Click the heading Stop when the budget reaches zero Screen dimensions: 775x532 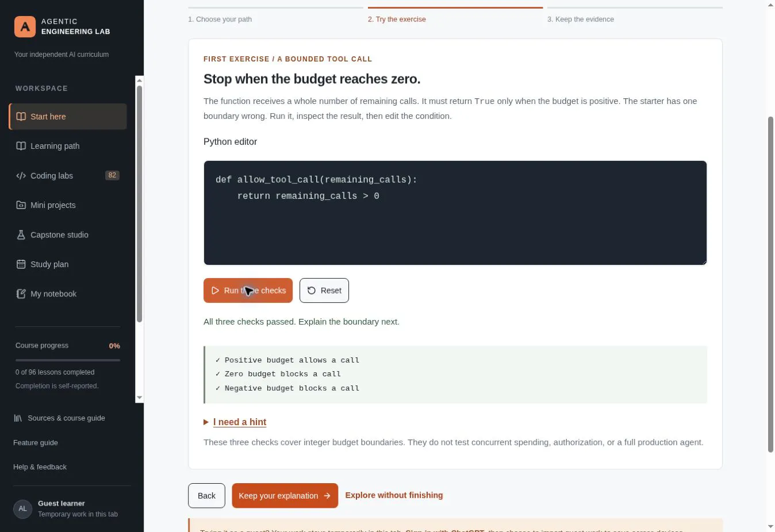(312, 79)
